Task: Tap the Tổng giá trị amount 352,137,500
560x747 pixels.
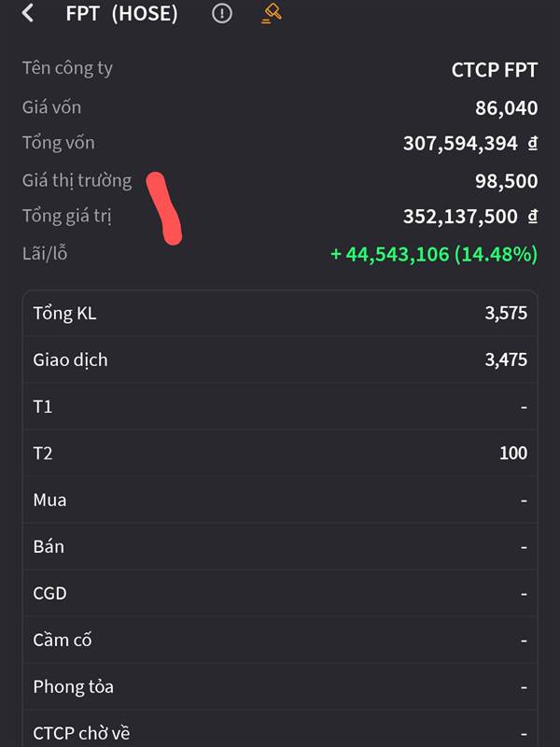Action: click(470, 217)
